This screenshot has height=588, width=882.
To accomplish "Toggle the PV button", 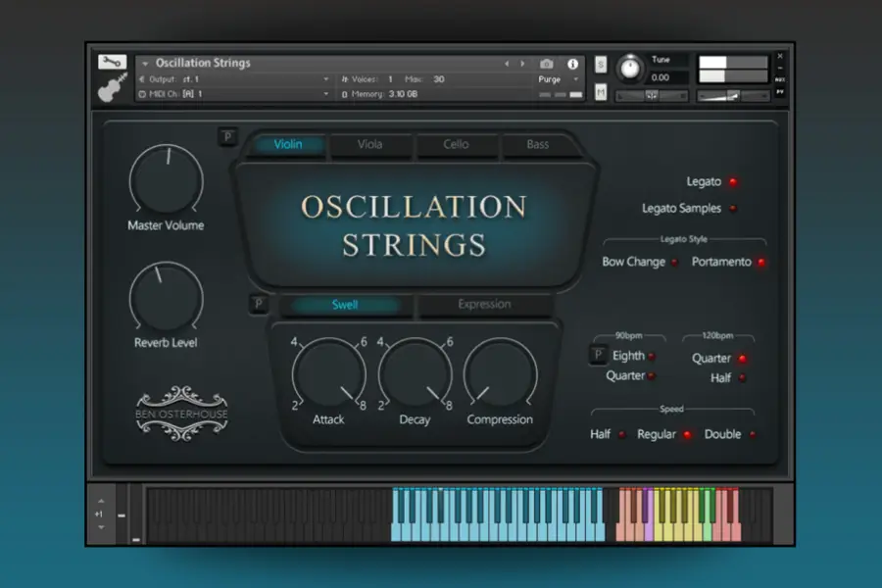I will [780, 92].
